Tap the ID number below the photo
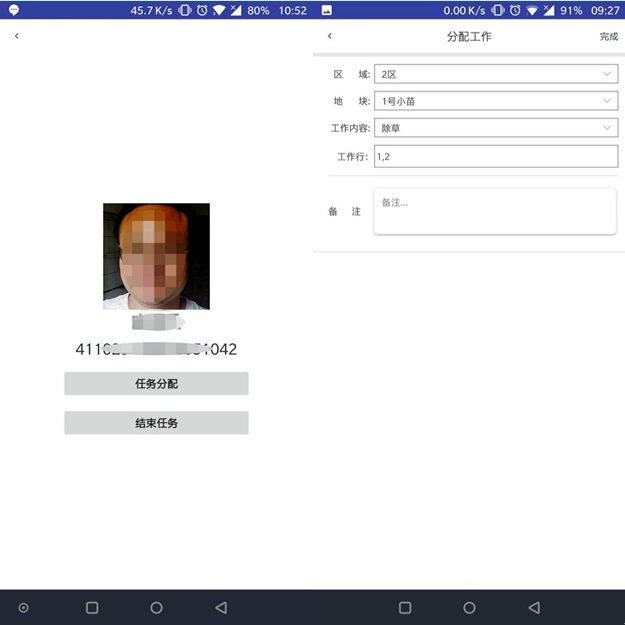625x625 pixels. point(156,349)
